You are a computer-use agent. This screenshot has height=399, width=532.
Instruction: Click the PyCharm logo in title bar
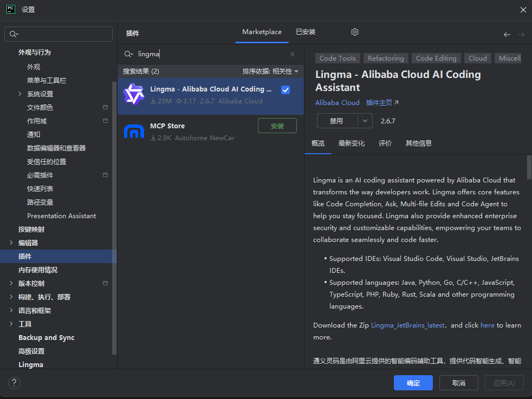(11, 9)
